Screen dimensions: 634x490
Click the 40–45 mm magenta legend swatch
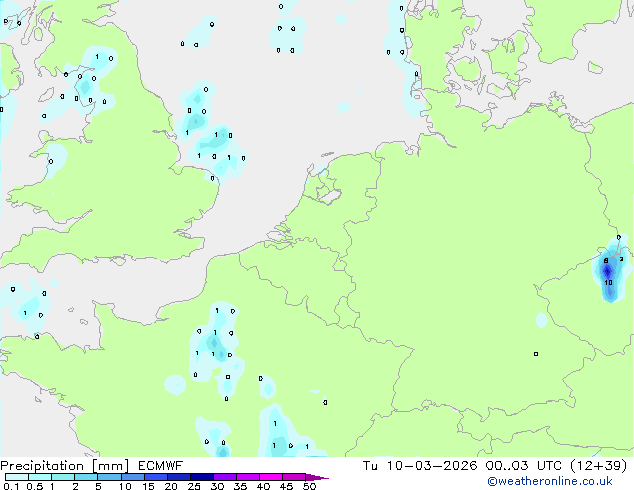pos(271,477)
